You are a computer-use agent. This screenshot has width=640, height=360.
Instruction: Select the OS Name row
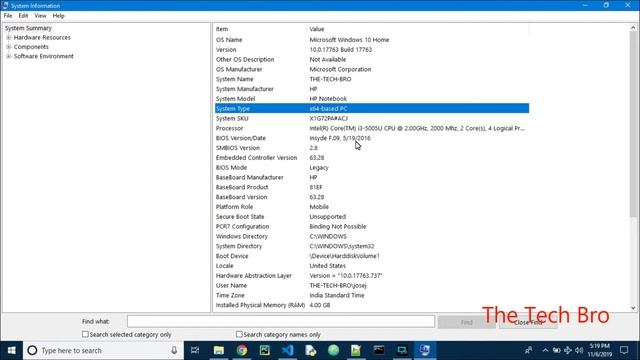coord(372,40)
